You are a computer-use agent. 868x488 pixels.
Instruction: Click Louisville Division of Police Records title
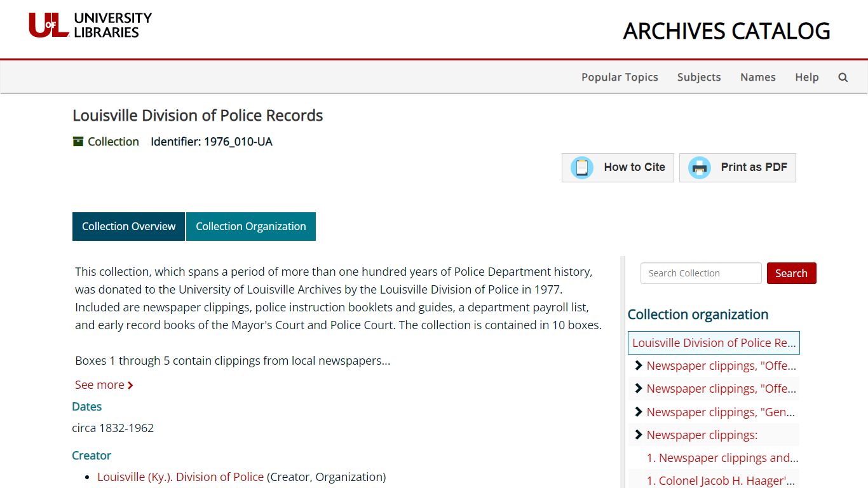pos(198,115)
